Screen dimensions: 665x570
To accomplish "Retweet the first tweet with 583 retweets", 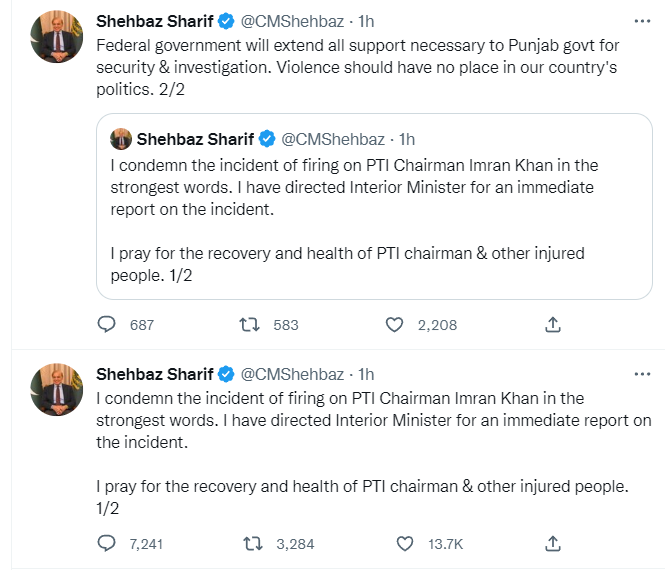I will [x=252, y=325].
